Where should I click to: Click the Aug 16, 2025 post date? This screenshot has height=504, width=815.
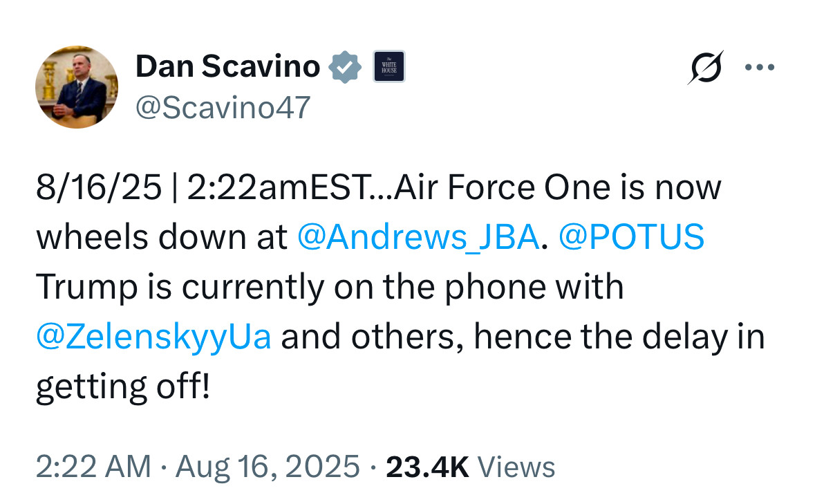click(x=268, y=467)
